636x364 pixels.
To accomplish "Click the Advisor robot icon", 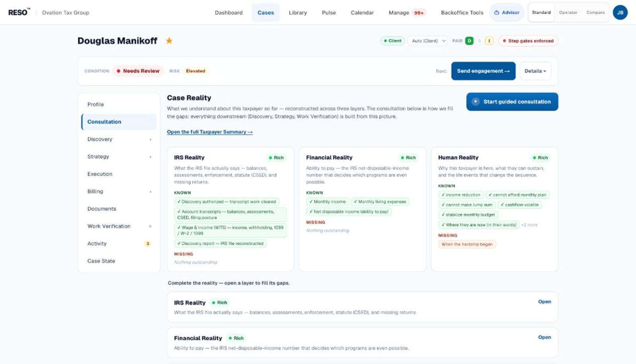I will pyautogui.click(x=496, y=12).
